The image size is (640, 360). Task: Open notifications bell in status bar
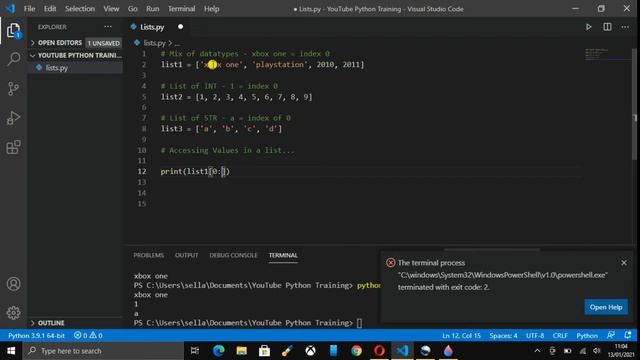coord(628,336)
